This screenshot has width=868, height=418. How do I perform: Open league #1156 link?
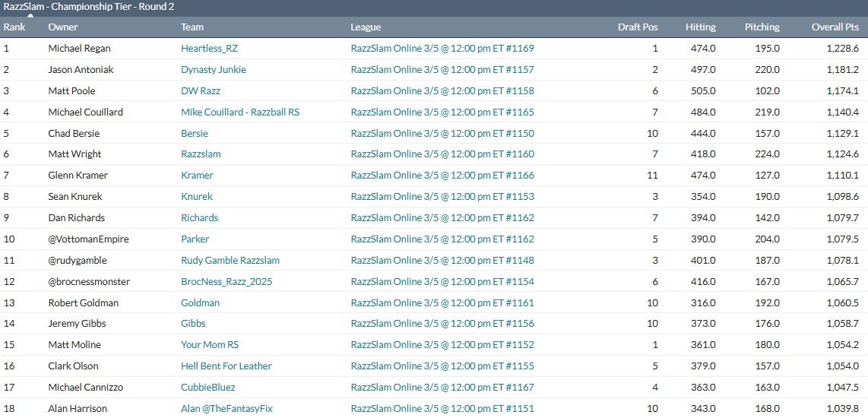pos(442,323)
